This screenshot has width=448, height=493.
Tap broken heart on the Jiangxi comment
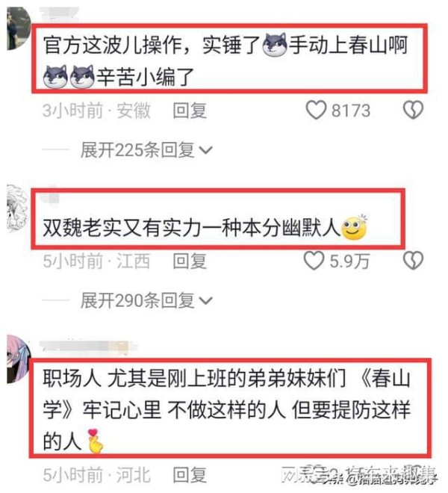pyautogui.click(x=413, y=261)
